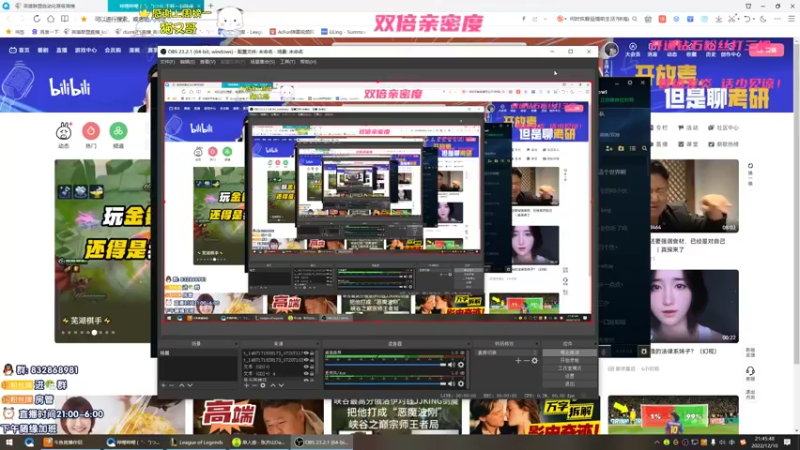Open the 高端 video thumbnail
The image size is (800, 450).
click(x=258, y=415)
